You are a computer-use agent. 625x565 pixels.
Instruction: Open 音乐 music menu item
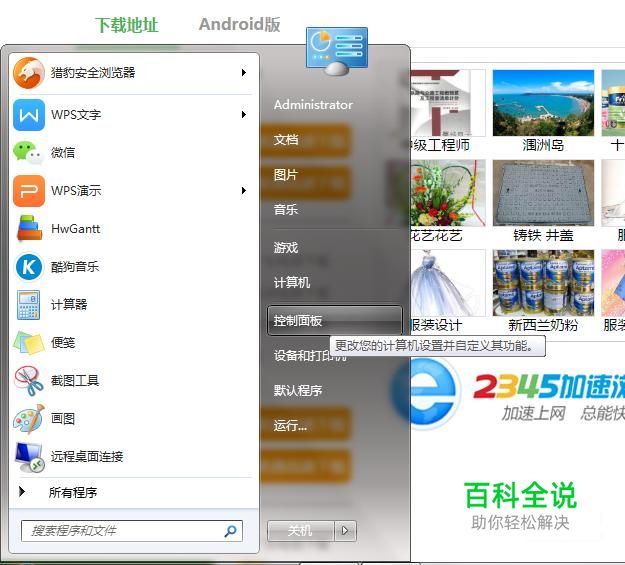[x=286, y=209]
